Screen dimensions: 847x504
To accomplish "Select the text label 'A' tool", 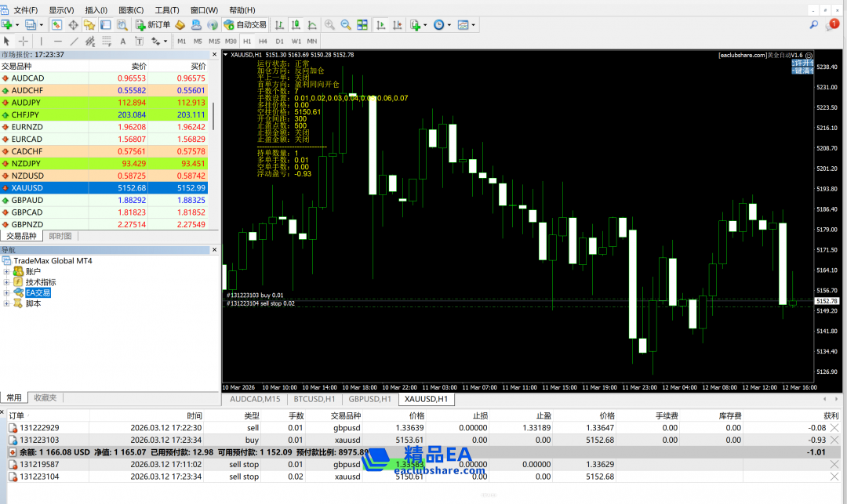I will [122, 41].
